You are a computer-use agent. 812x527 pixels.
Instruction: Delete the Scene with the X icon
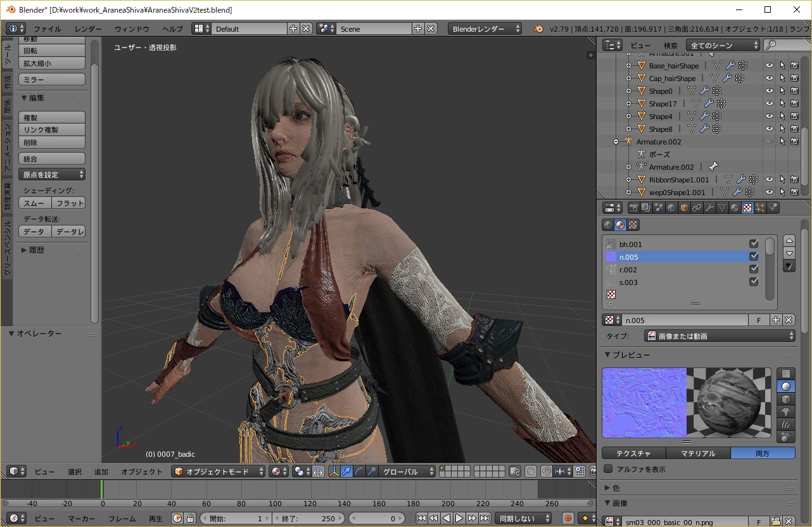point(431,29)
